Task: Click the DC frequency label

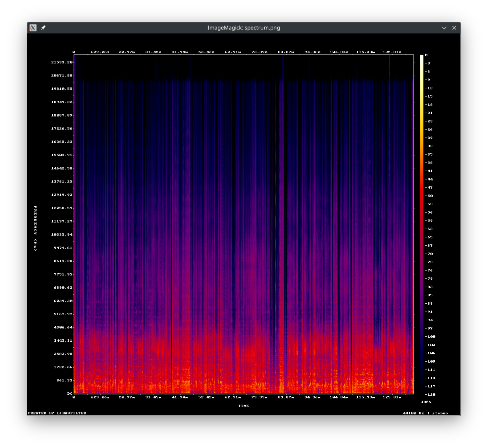Action: pos(69,393)
